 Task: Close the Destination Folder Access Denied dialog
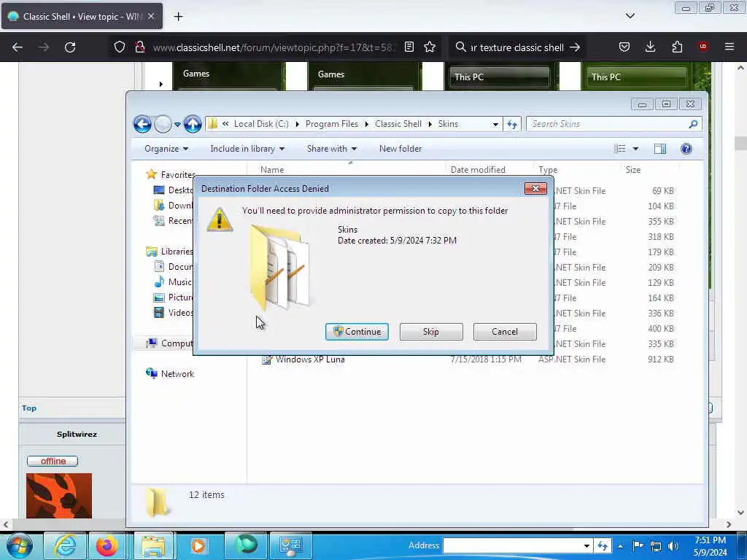(535, 189)
